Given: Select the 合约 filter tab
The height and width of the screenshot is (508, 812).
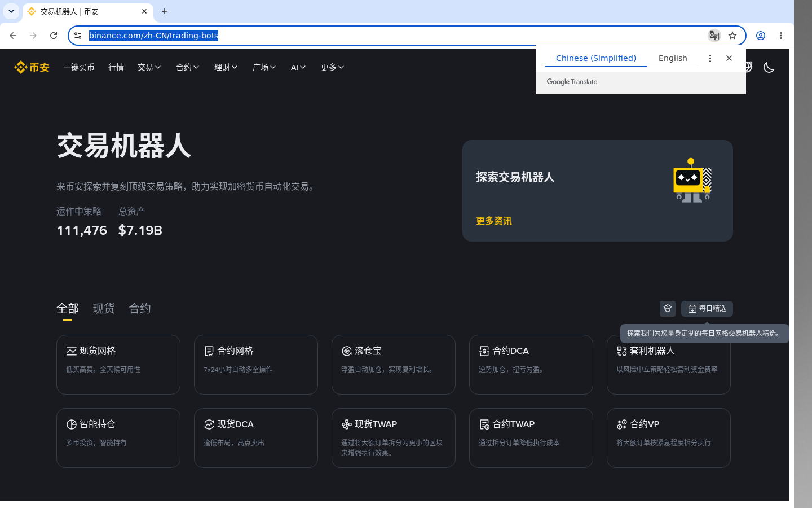Looking at the screenshot, I should [x=140, y=309].
